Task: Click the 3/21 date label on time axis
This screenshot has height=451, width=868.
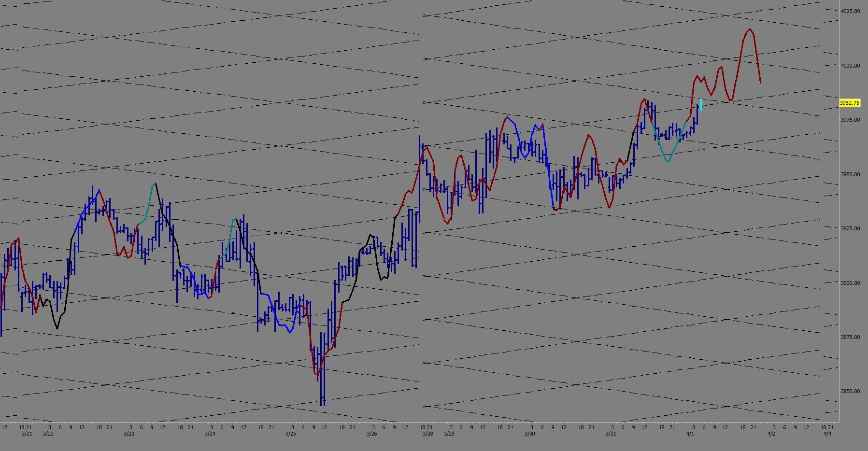Action: pyautogui.click(x=27, y=434)
